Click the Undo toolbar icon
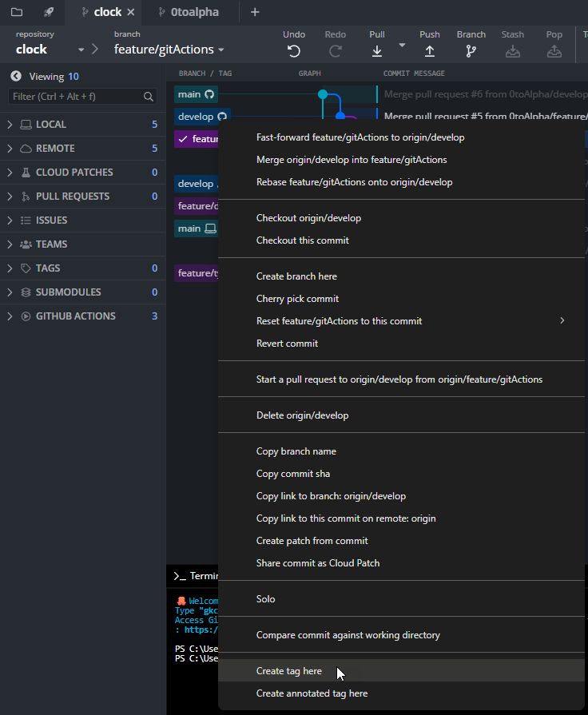 (294, 51)
